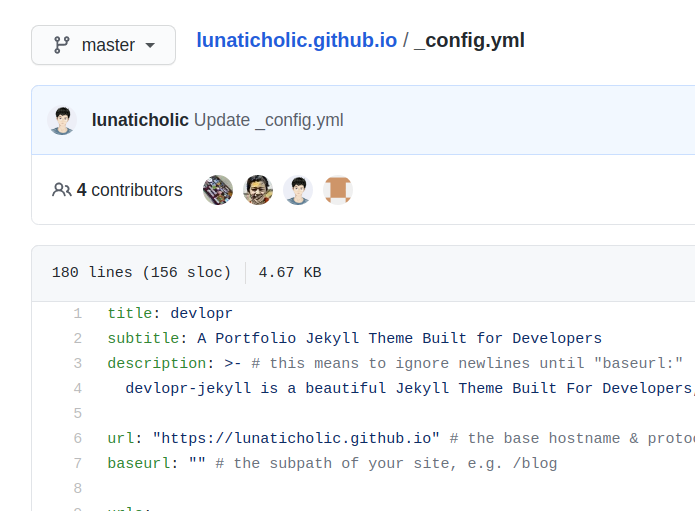Screen dimensions: 695x511
Task: Select line number 2
Action: (x=78, y=338)
